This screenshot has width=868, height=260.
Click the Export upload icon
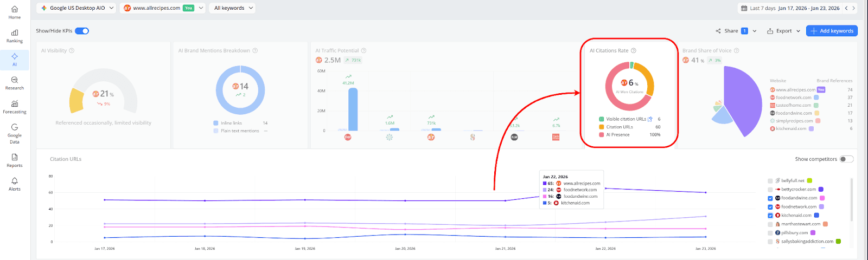pos(770,31)
